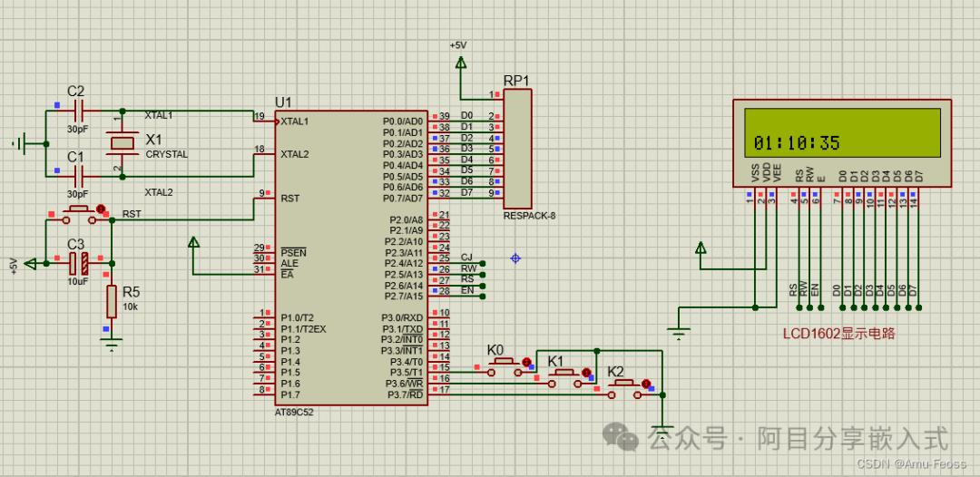Click the ALE pin label on U1
Viewport: 980px width, 477px height.
pyautogui.click(x=288, y=264)
